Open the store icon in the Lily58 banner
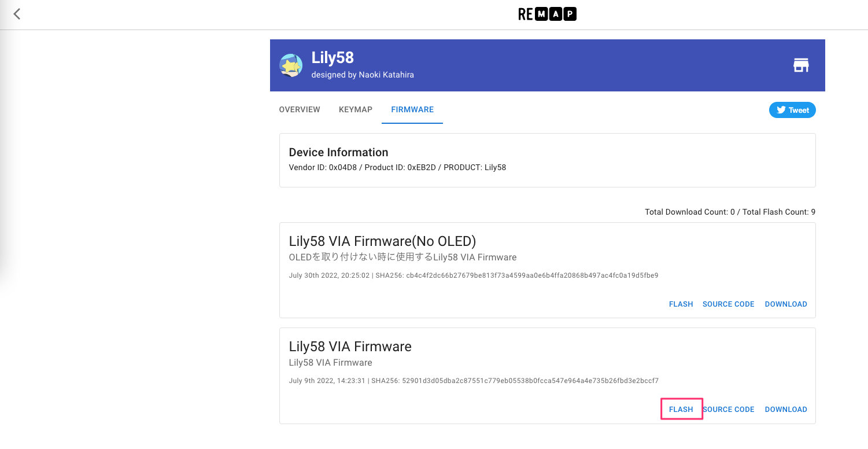The width and height of the screenshot is (868, 449). coord(800,65)
